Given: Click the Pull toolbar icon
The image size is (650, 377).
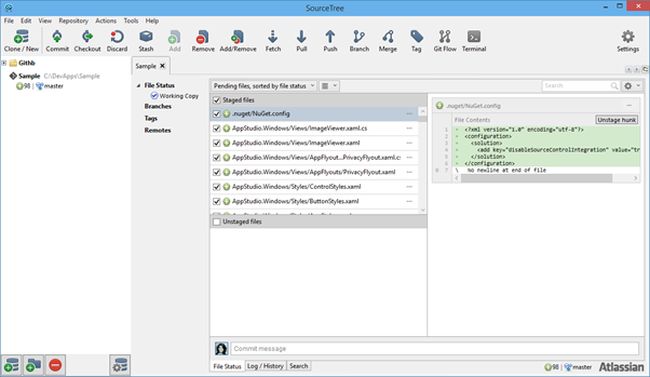Looking at the screenshot, I should pos(301,41).
